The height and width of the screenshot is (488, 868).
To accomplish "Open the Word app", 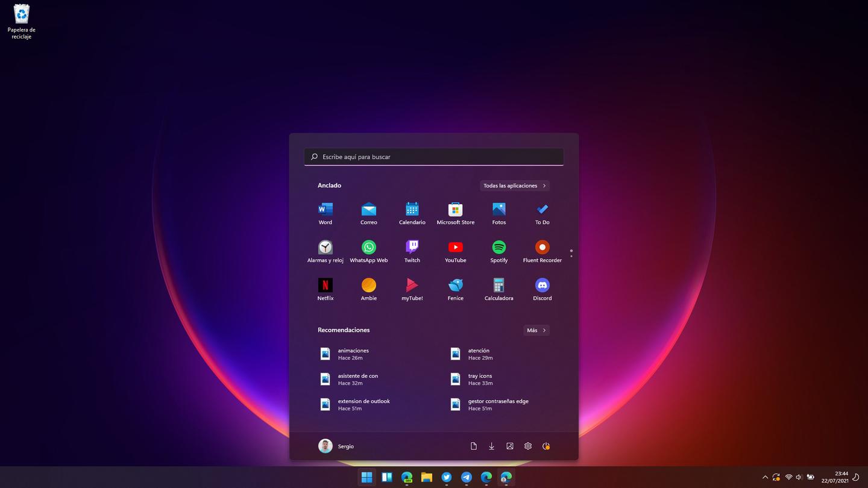I will [x=325, y=213].
